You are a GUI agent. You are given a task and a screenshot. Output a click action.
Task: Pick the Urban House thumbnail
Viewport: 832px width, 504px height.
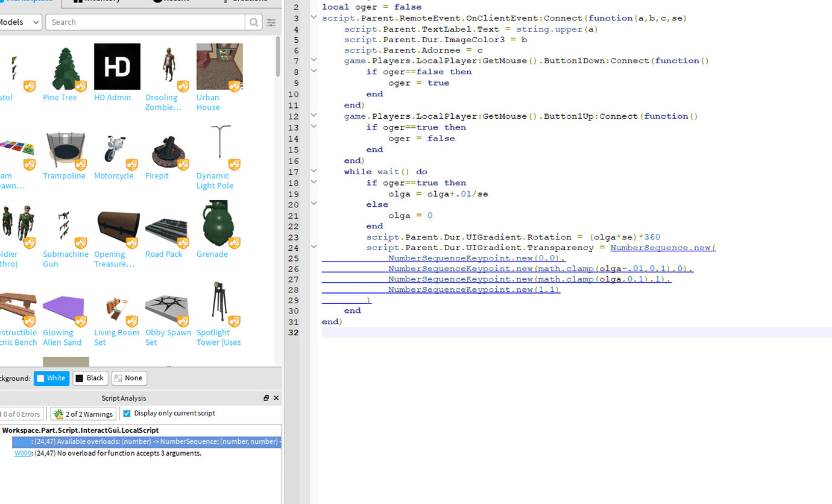[219, 66]
